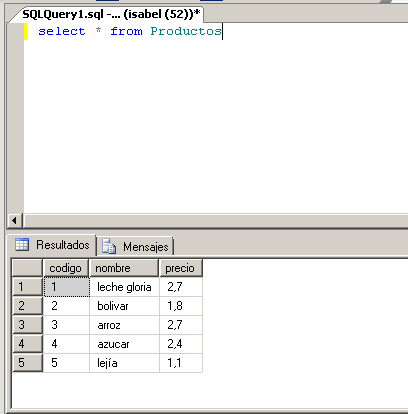Image resolution: width=408 pixels, height=414 pixels.
Task: Click the precio 1,8 cell of bolivar
Action: tap(181, 306)
